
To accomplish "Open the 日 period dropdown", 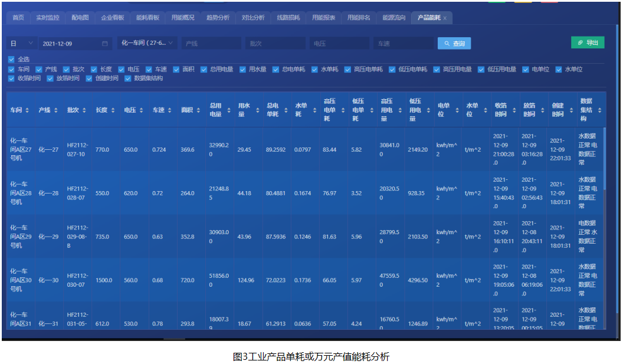I will (x=21, y=43).
